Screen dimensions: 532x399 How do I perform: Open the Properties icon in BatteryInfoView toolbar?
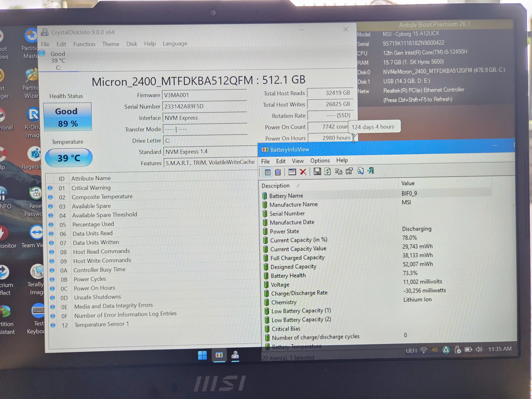pos(349,171)
